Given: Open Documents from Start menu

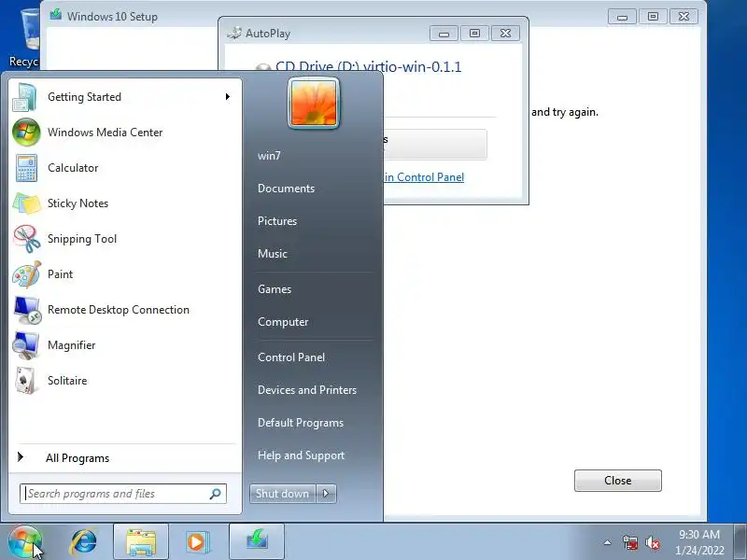Looking at the screenshot, I should point(287,189).
